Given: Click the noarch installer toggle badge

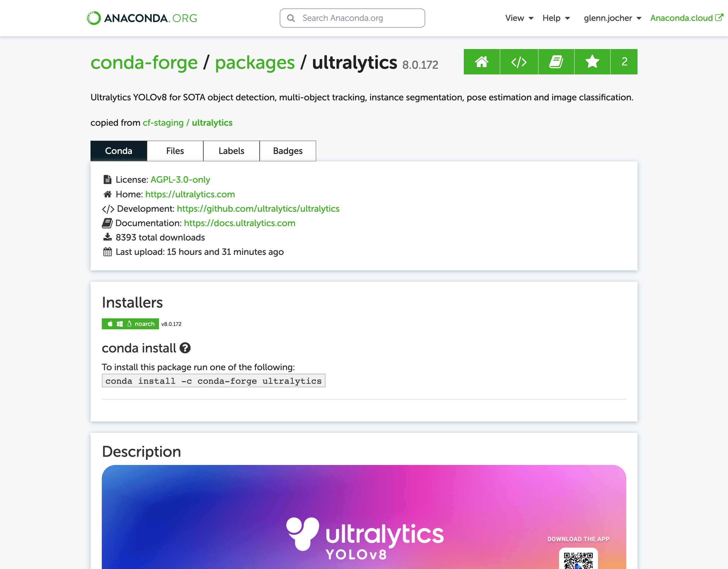Looking at the screenshot, I should pyautogui.click(x=129, y=324).
